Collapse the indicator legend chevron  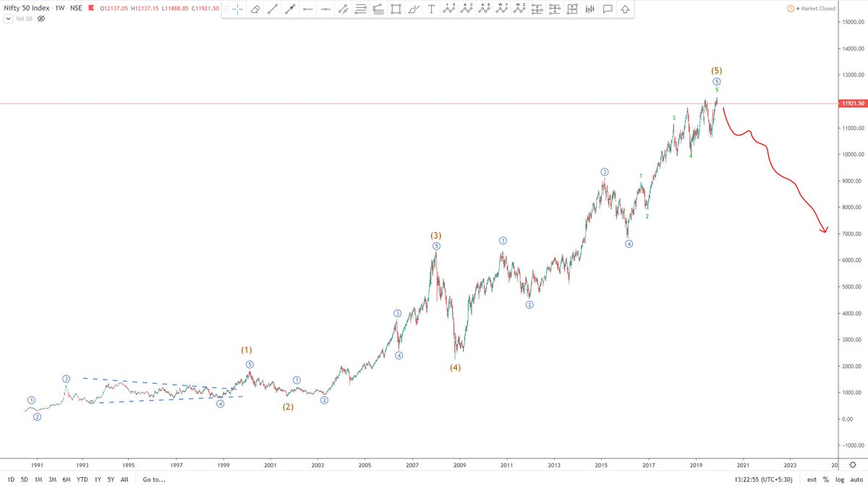pyautogui.click(x=7, y=17)
